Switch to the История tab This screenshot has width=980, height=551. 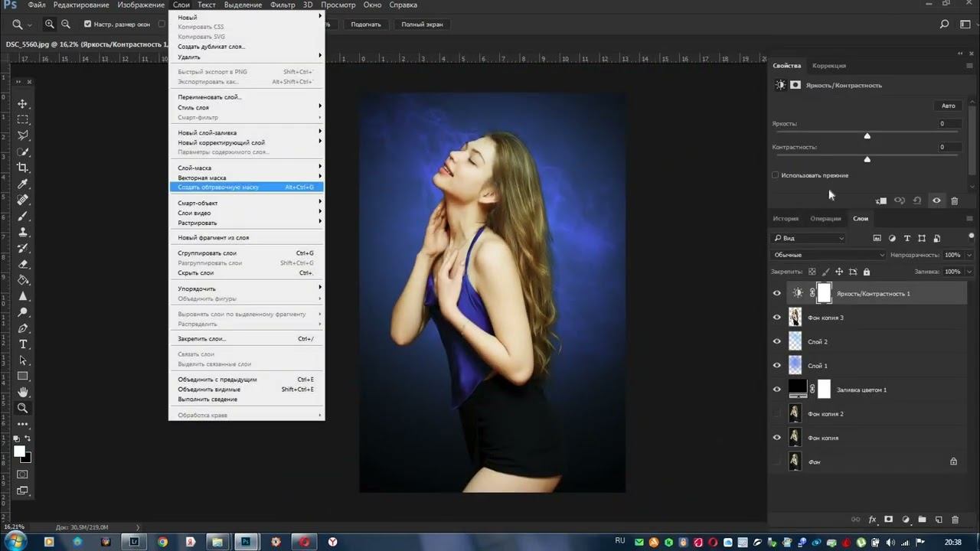point(786,219)
